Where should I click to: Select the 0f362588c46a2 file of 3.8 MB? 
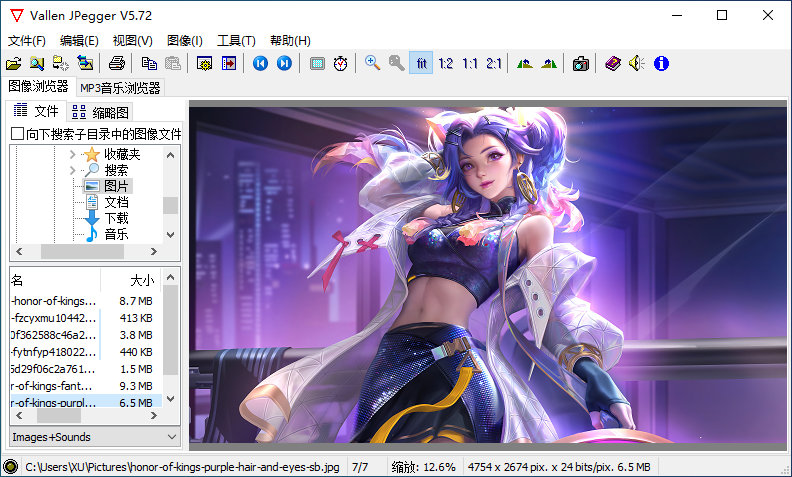[86, 335]
